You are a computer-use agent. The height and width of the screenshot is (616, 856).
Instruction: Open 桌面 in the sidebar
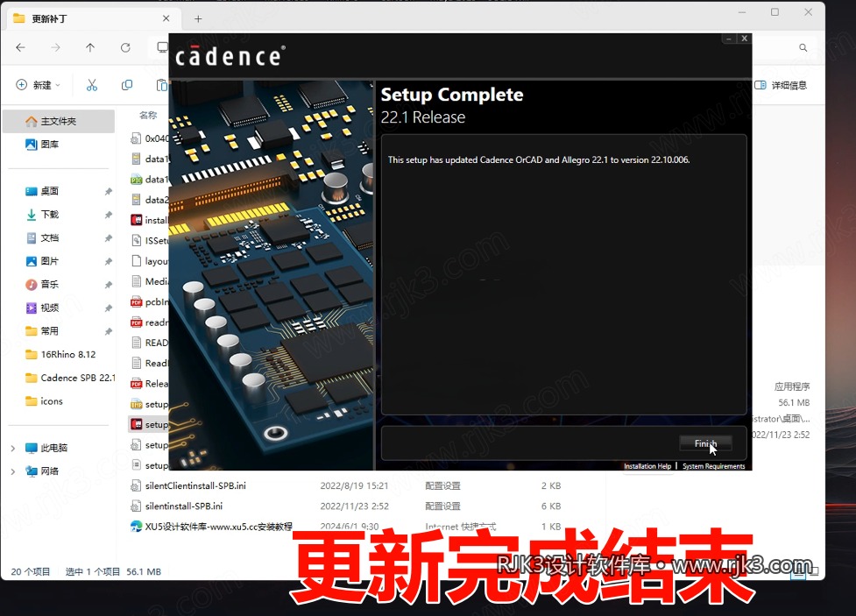click(50, 191)
